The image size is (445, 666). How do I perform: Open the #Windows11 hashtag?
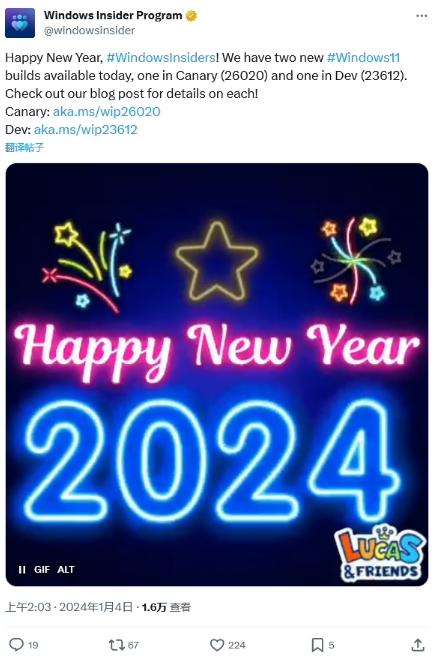(363, 57)
